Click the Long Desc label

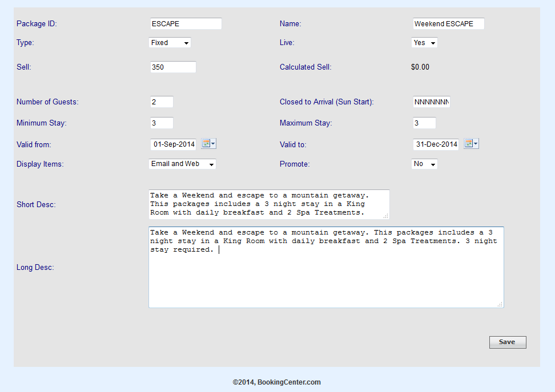(x=35, y=268)
